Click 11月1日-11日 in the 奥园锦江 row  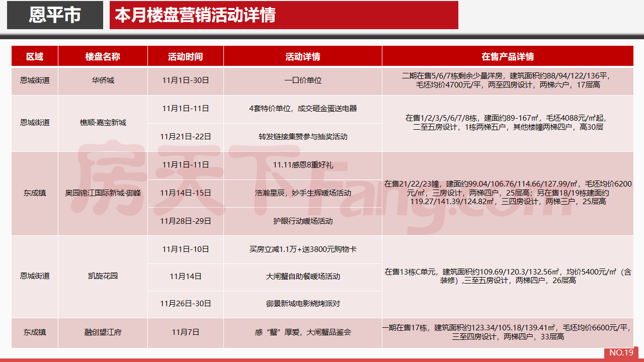point(185,165)
